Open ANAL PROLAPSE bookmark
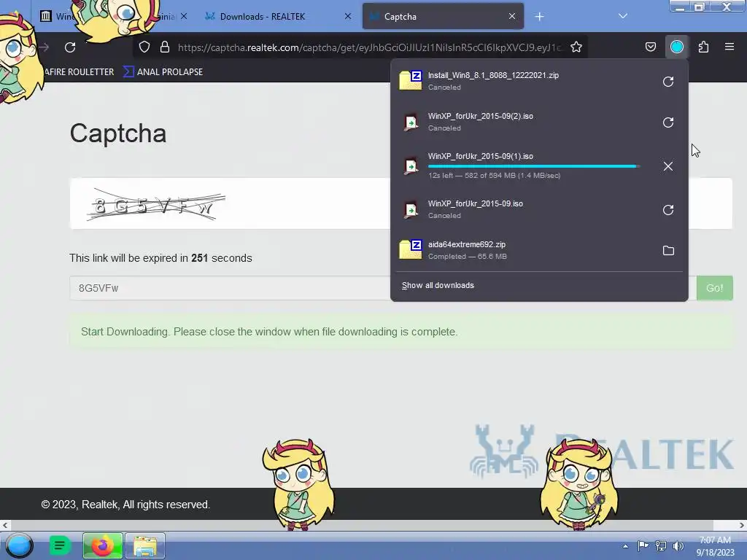The height and width of the screenshot is (560, 747). tap(163, 72)
